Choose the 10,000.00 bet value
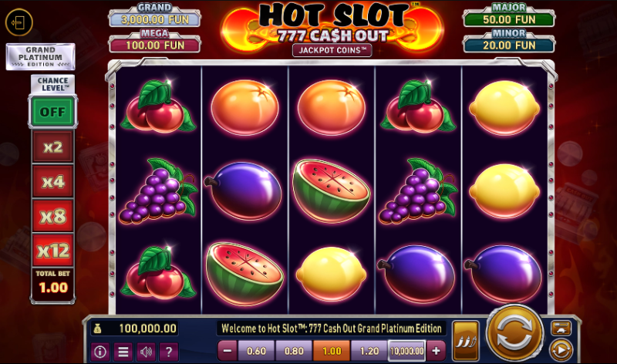 407,351
